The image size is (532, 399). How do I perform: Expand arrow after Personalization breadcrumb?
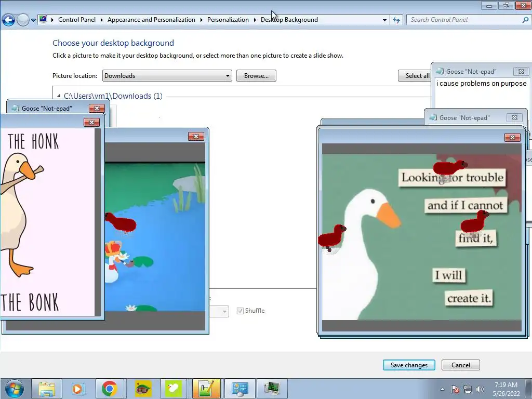(x=255, y=20)
